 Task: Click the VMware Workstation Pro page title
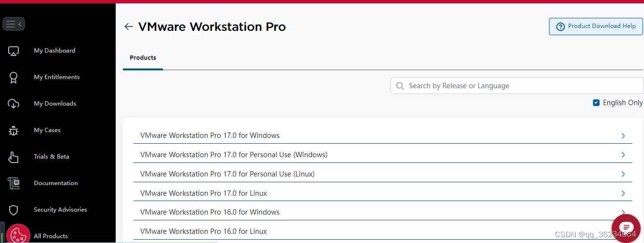pos(212,27)
